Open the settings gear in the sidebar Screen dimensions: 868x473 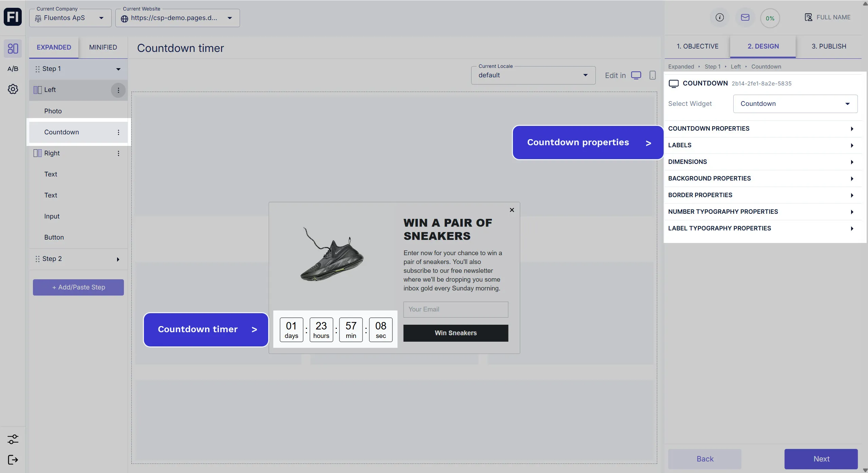[13, 89]
